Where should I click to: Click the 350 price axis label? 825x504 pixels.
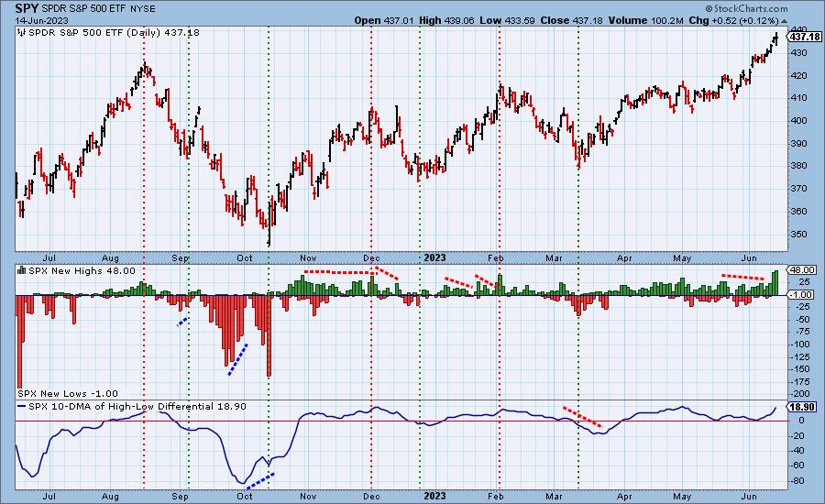[x=799, y=234]
